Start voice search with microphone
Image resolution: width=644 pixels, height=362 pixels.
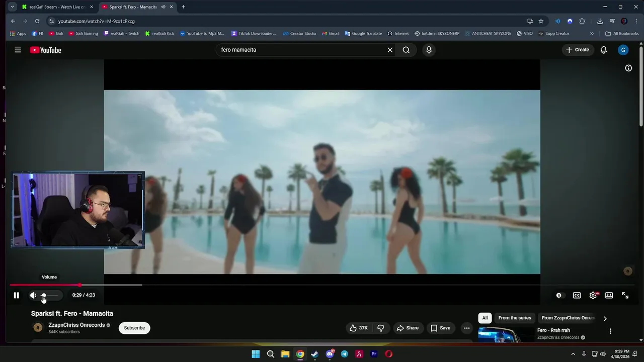(429, 50)
